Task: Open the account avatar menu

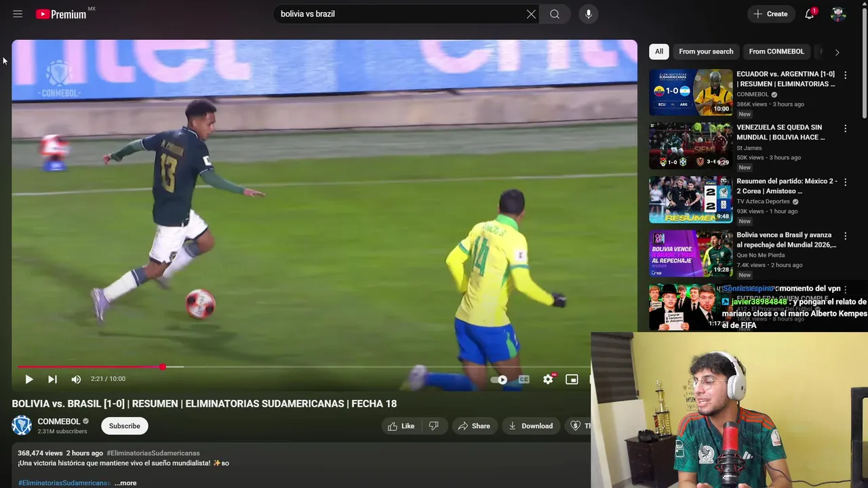Action: click(838, 14)
